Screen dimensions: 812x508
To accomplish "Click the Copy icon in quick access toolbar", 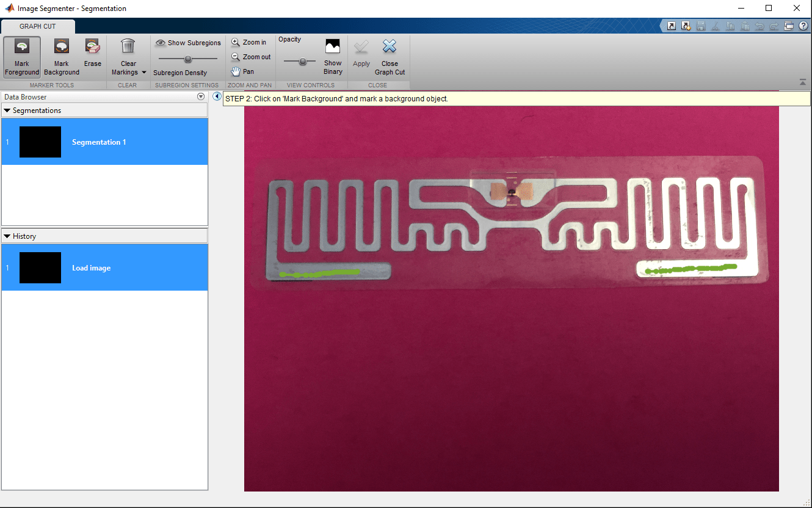I will coord(730,26).
